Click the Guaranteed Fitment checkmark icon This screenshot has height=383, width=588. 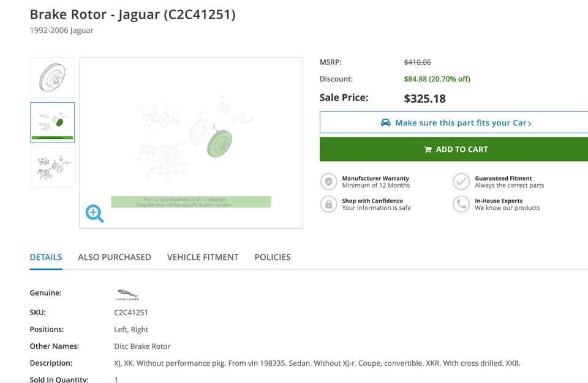click(461, 182)
